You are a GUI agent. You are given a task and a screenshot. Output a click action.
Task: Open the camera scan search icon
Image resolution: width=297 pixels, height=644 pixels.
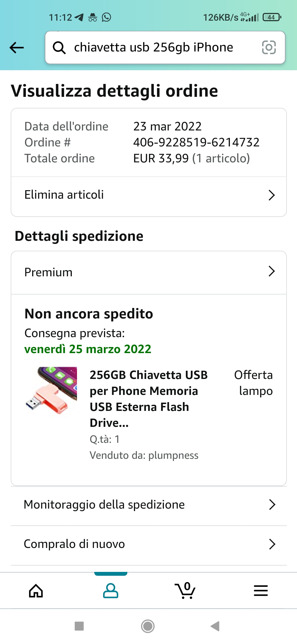coord(269,47)
